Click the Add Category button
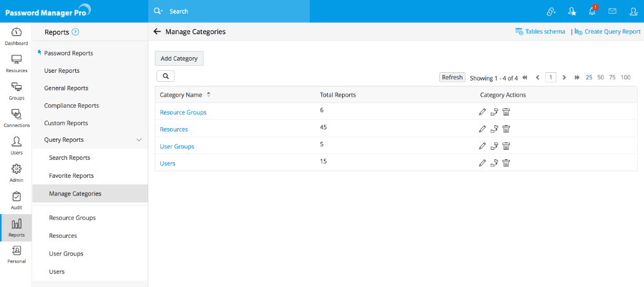The image size is (644, 287). pyautogui.click(x=179, y=58)
